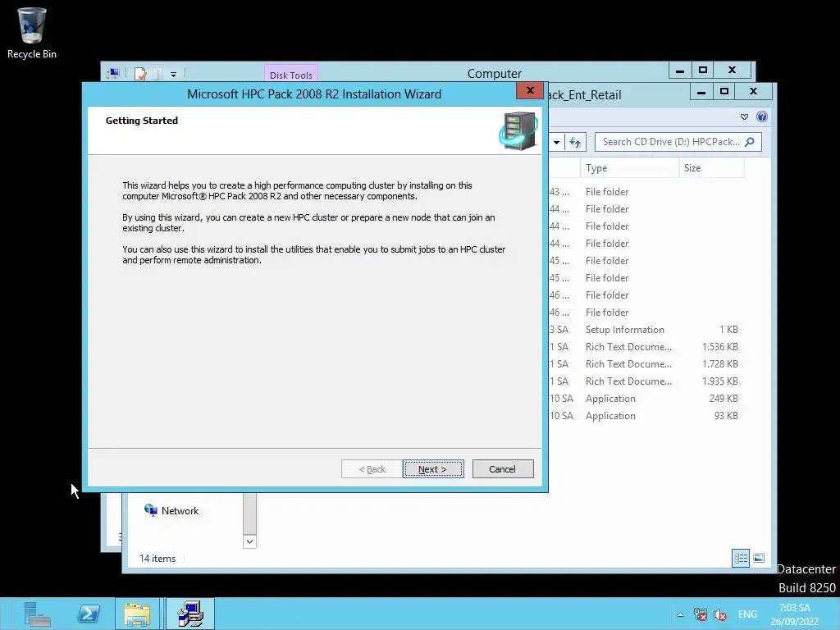Image resolution: width=840 pixels, height=630 pixels.
Task: Open the Disk Tools ribbon tab
Action: (x=291, y=75)
